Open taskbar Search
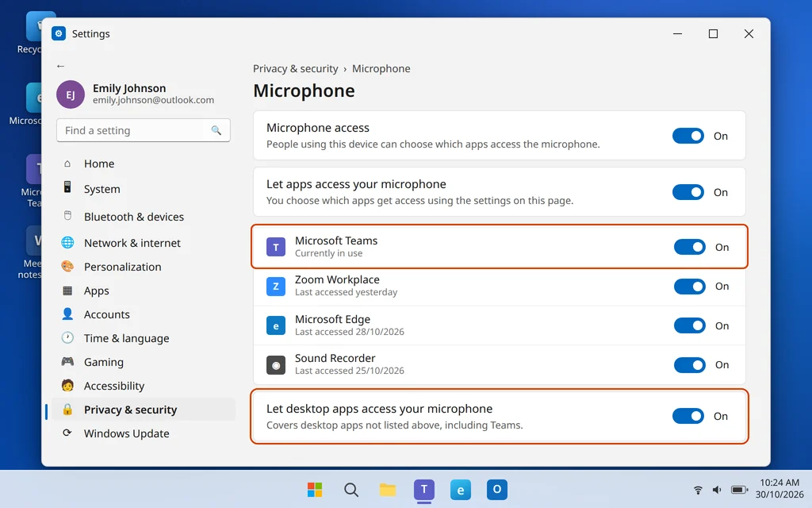 (351, 489)
